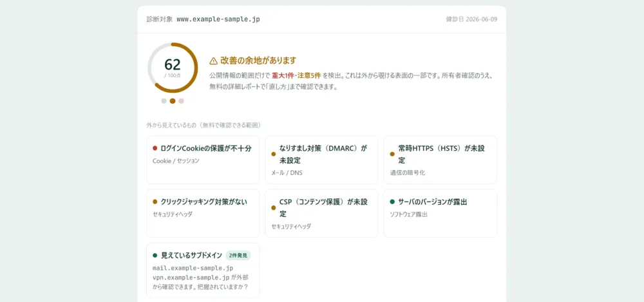644x302 pixels.
Task: Click the 2件発見 badge
Action: click(238, 255)
